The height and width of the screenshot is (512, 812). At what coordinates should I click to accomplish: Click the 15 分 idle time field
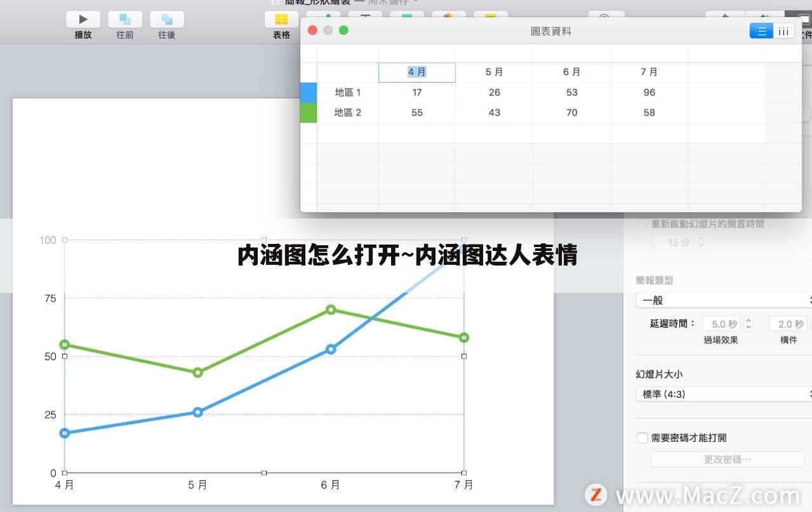[x=674, y=242]
